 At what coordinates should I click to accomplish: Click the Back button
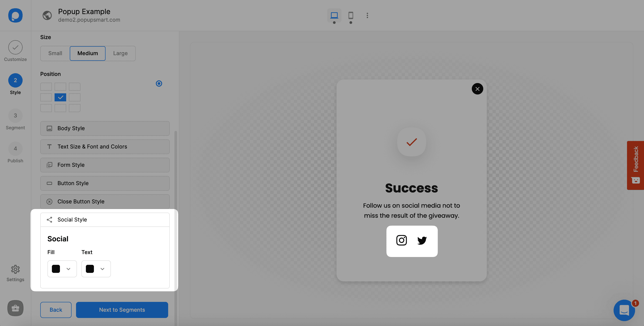56,310
